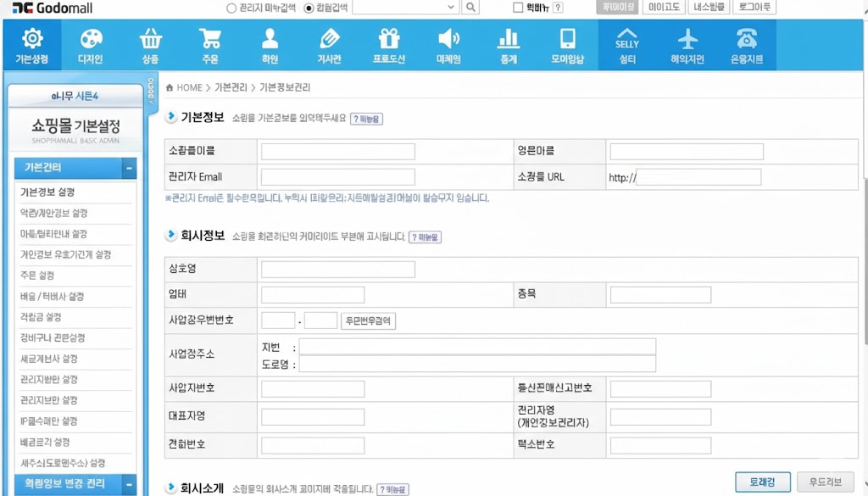The width and height of the screenshot is (868, 496).
Task: Open the third sidebar settings item
Action: (53, 234)
